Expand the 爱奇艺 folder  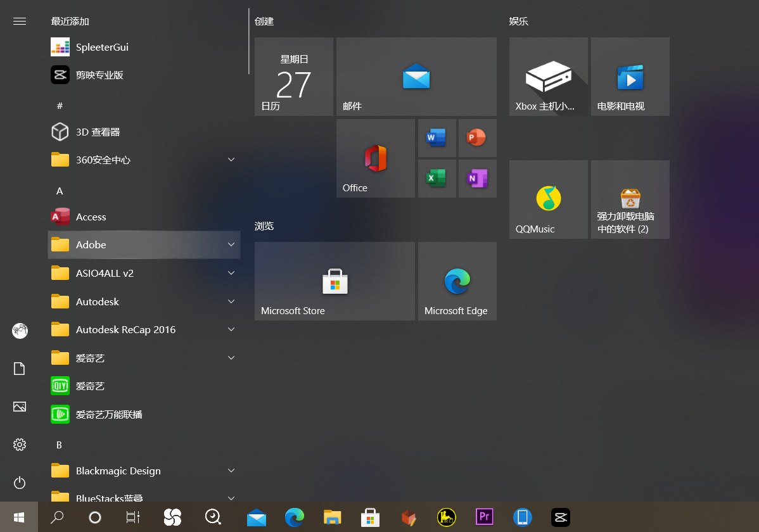pos(144,358)
